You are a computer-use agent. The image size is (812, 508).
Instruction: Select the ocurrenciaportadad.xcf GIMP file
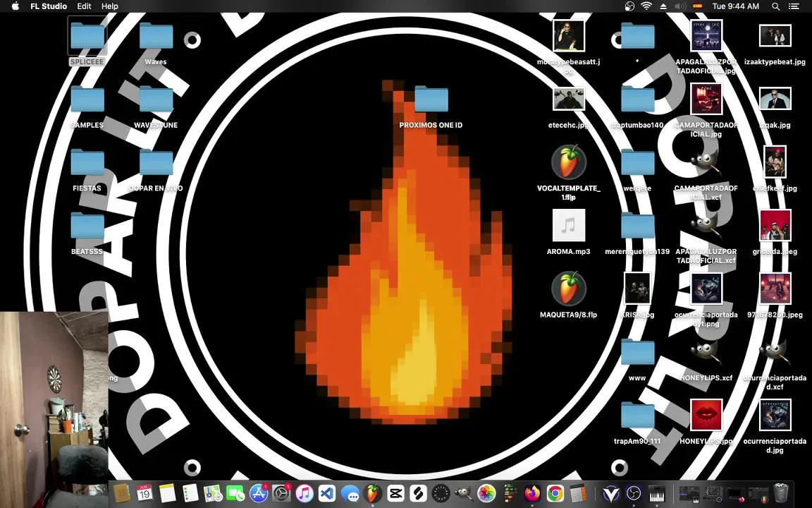coord(775,353)
